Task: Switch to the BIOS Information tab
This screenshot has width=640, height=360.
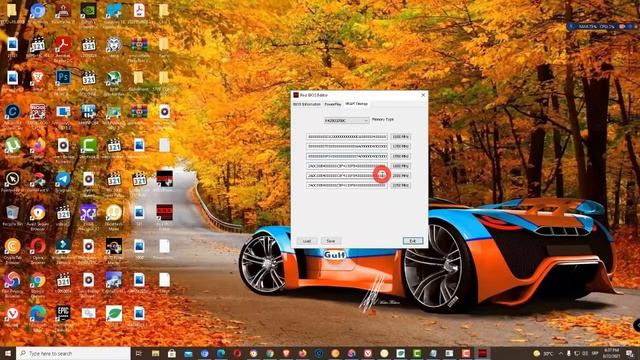Action: click(x=307, y=104)
